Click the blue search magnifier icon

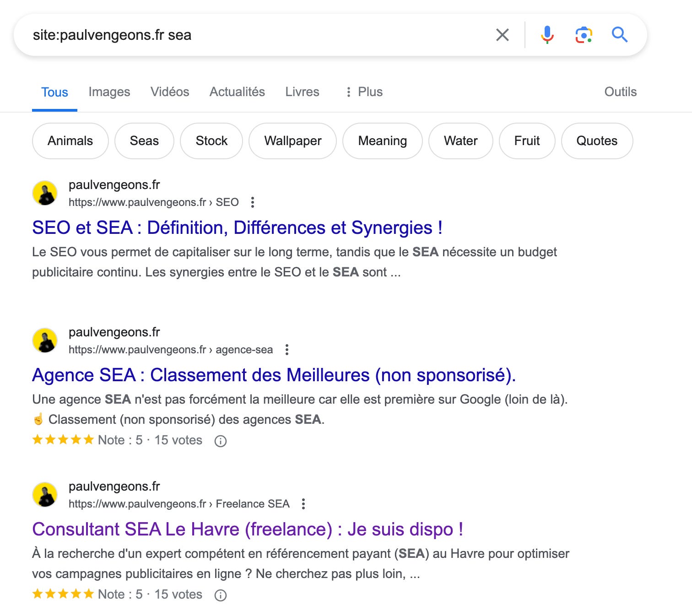click(x=620, y=34)
